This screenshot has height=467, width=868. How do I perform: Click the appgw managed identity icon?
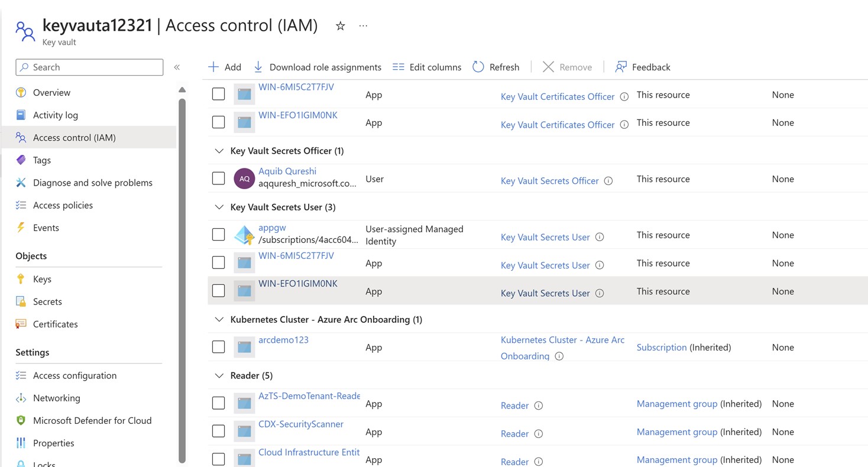coord(244,235)
